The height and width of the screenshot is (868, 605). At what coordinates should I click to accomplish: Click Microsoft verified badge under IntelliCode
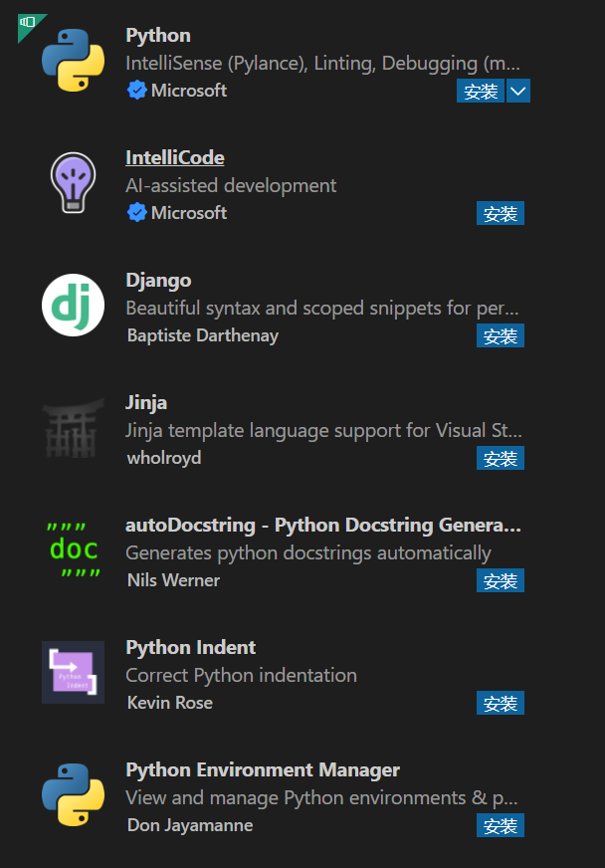(137, 212)
